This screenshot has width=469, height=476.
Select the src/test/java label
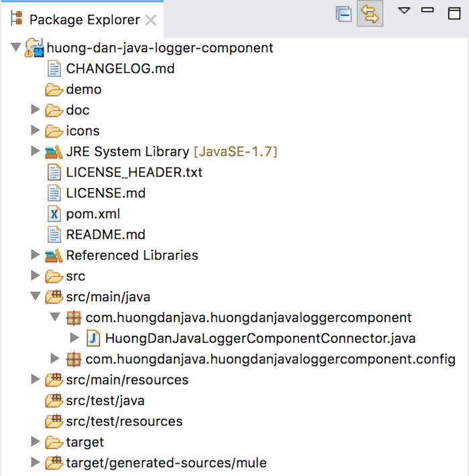[105, 401]
